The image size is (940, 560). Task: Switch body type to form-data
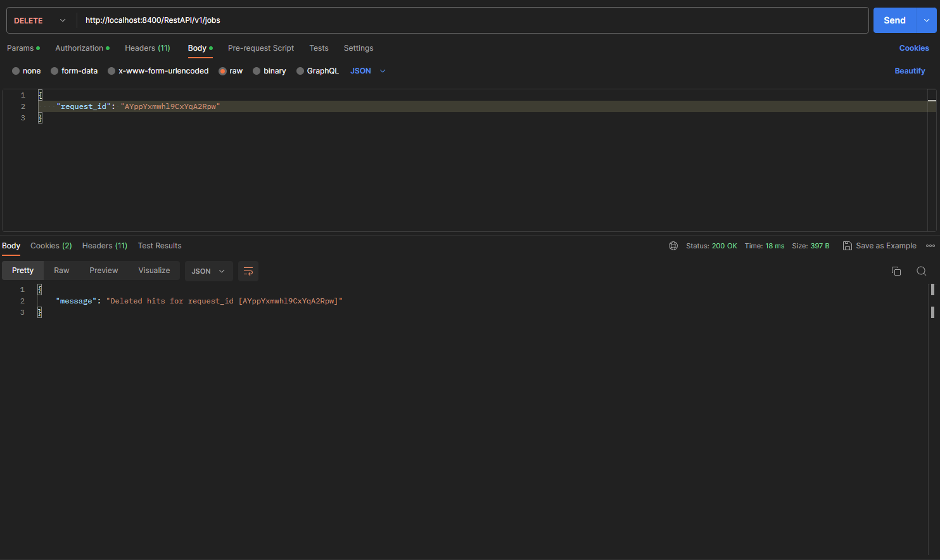[74, 70]
